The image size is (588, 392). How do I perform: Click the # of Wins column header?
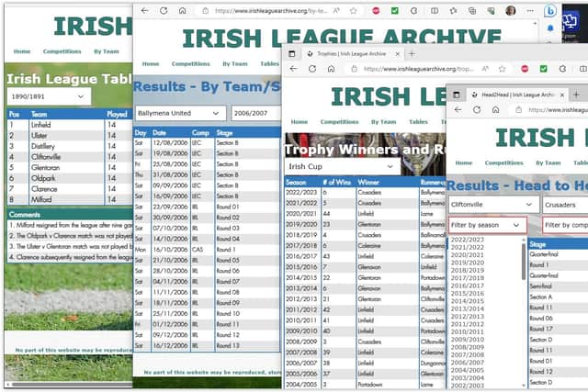point(337,182)
